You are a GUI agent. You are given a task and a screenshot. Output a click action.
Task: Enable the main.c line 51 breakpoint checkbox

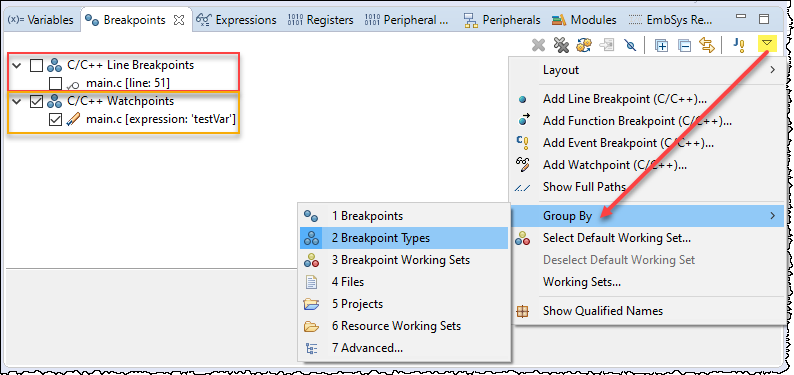tap(56, 83)
